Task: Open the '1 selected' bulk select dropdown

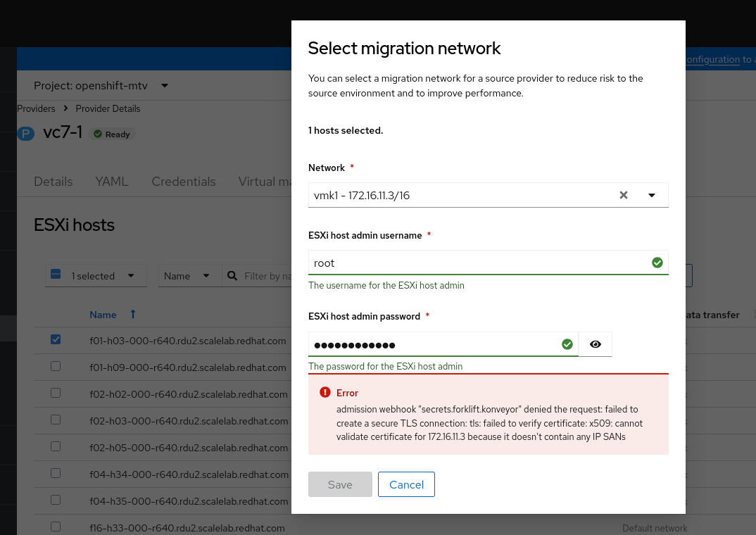Action: click(x=131, y=276)
